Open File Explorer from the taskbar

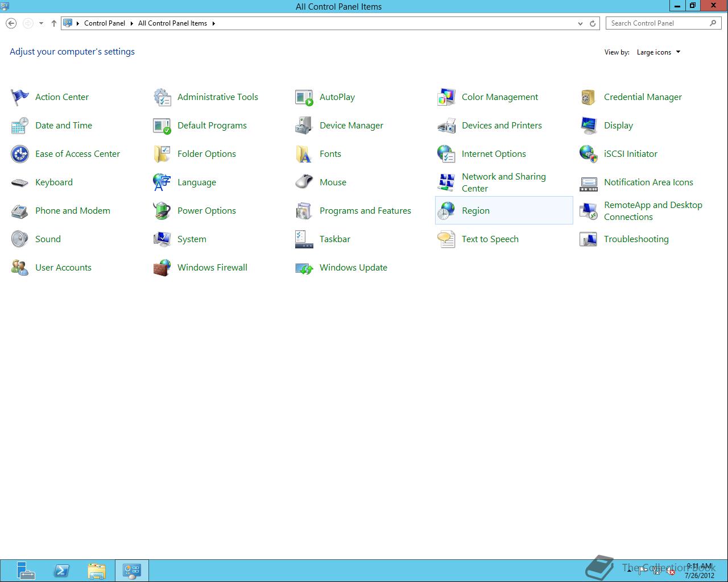97,570
